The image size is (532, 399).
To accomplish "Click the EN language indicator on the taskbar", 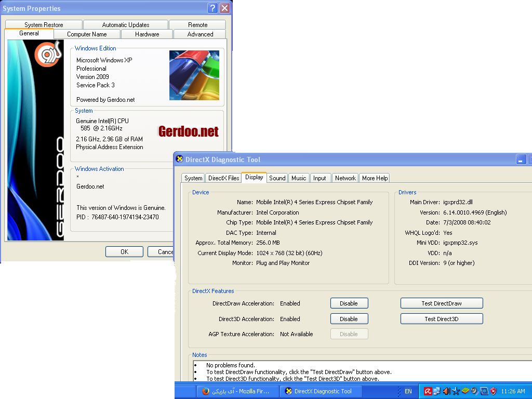I will point(408,391).
